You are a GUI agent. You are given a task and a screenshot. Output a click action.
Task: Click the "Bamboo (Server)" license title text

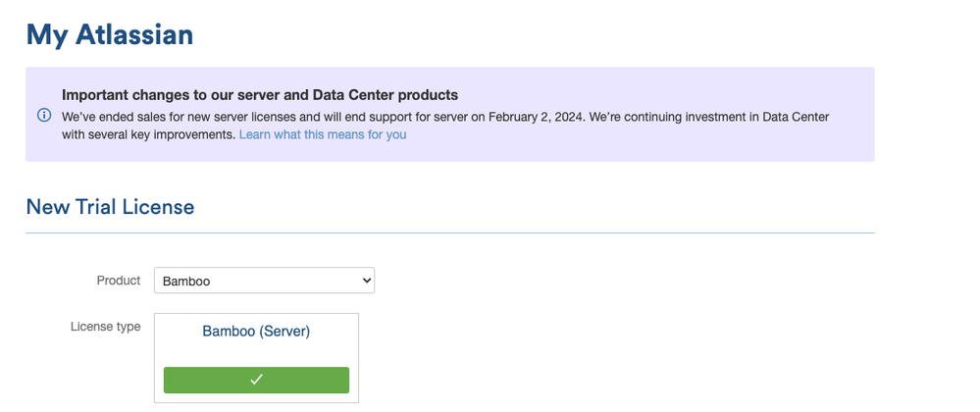point(256,332)
